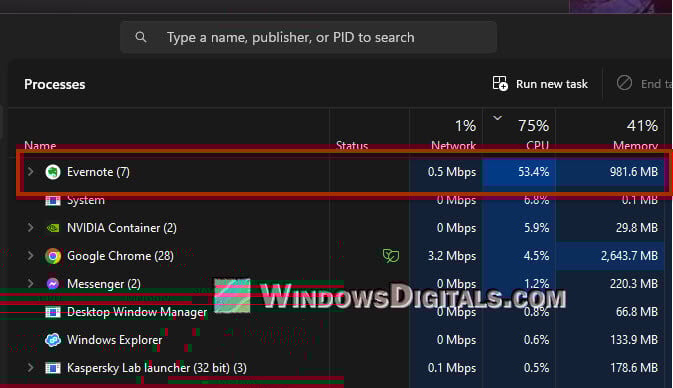Sort processes by Network column
673x388 pixels.
453,146
